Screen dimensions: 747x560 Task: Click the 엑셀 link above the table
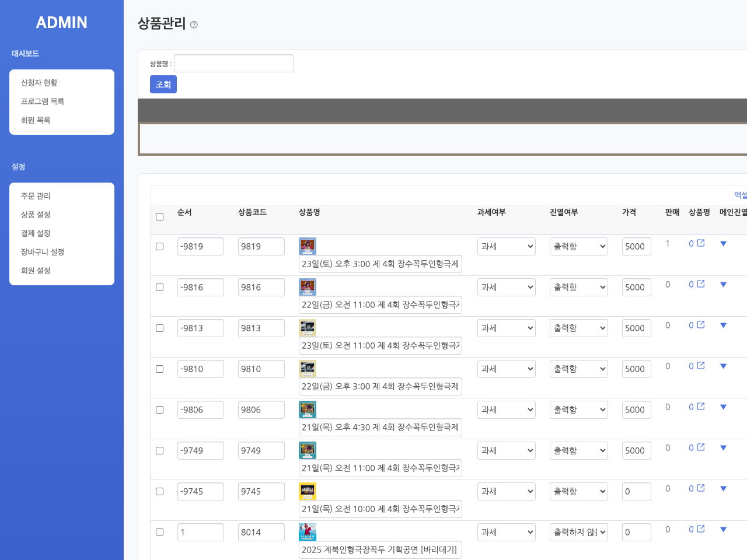[740, 195]
